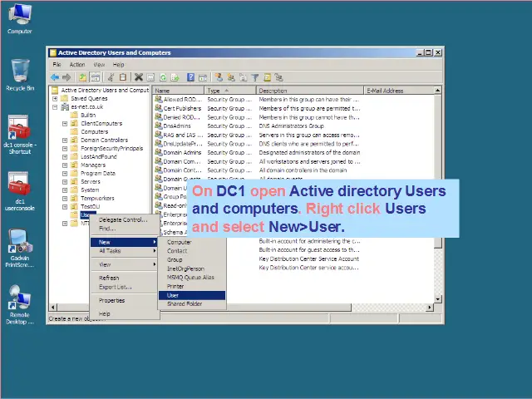Choose Export List in context menu
The image size is (532, 399).
(125, 287)
